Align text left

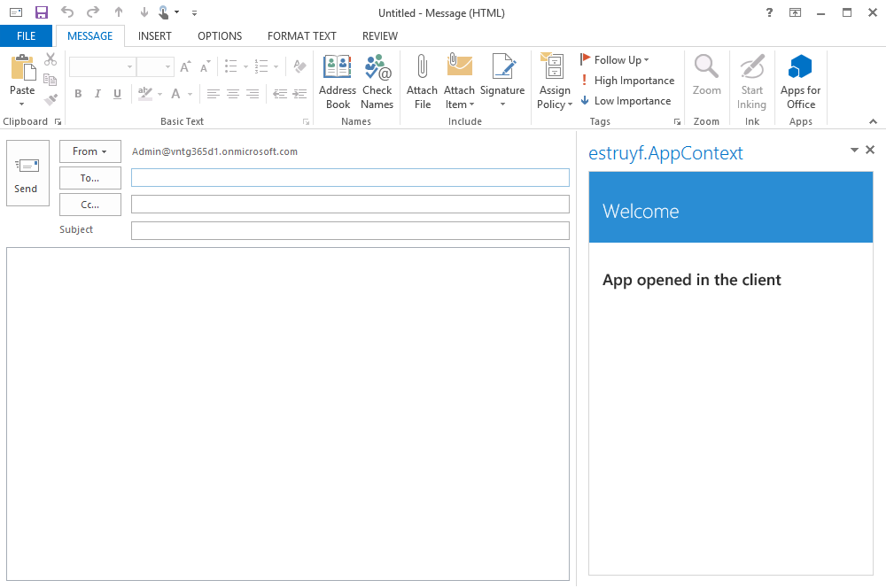[213, 94]
